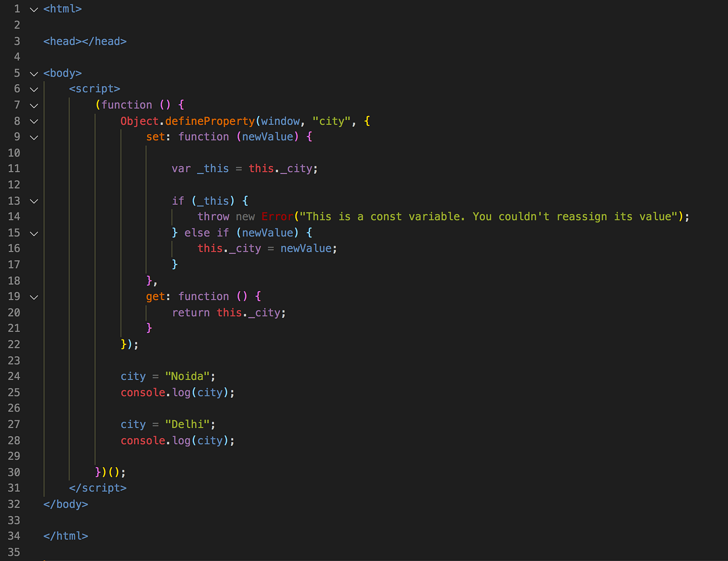Collapse the script tag fold on line 6
The width and height of the screenshot is (728, 561).
(34, 90)
